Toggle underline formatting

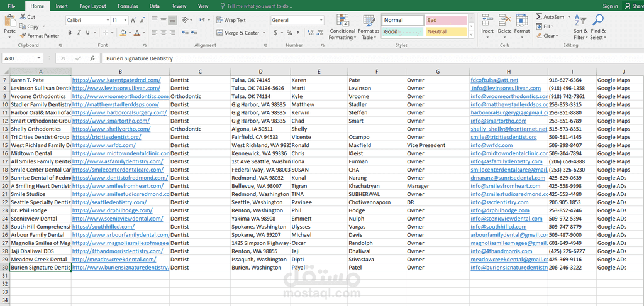[88, 33]
